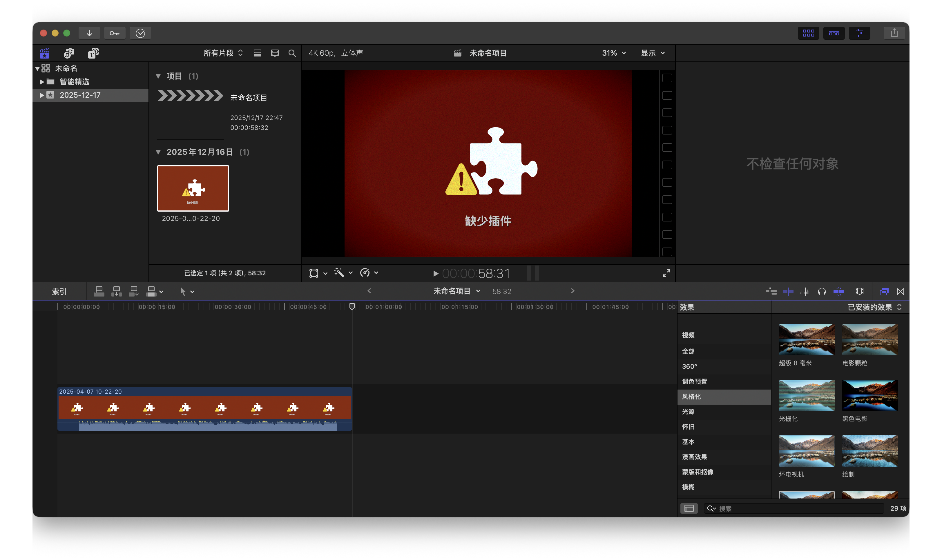This screenshot has width=942, height=560.
Task: Open the 显示 view options menu
Action: click(x=653, y=53)
